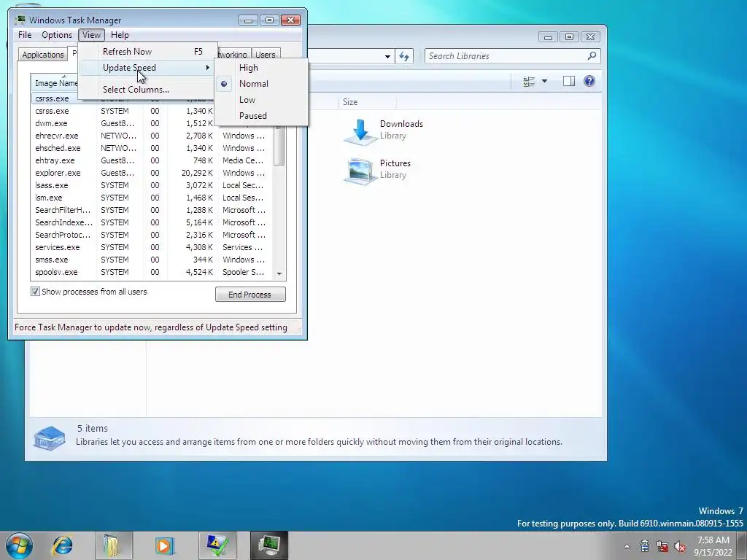
Task: Click the change view icon in Libraries
Action: click(529, 82)
